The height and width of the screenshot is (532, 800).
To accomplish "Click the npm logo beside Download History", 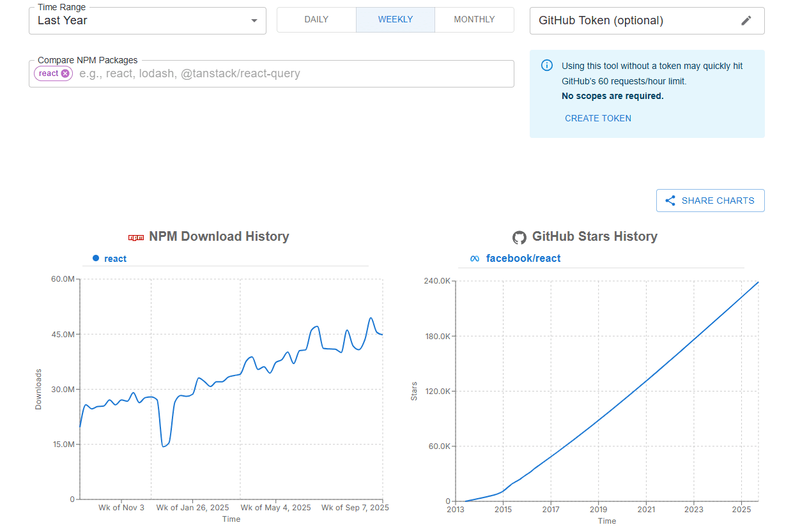I will pyautogui.click(x=136, y=237).
